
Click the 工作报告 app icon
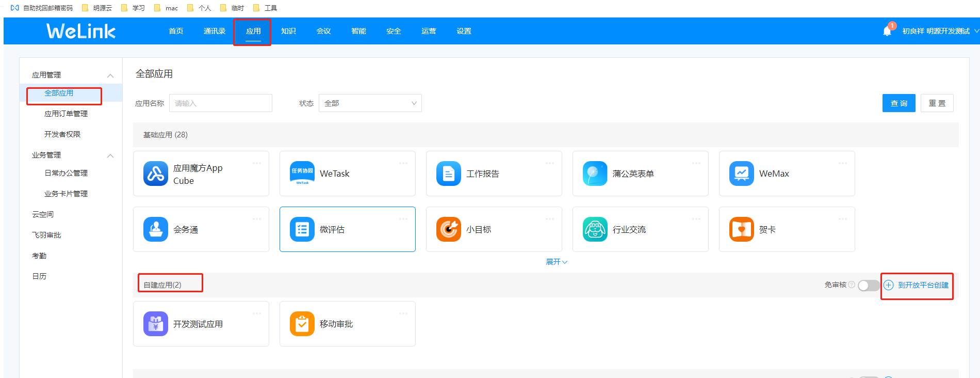pyautogui.click(x=449, y=174)
